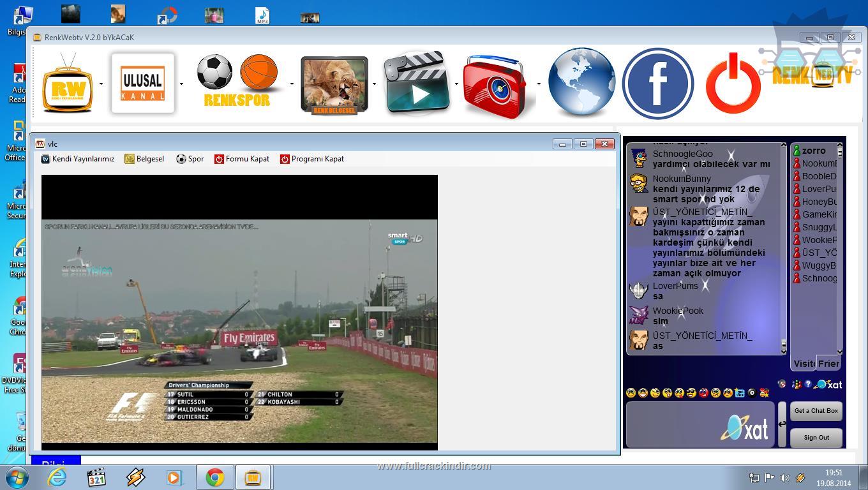Expand dropdown arrow beside RenkSpor icon
This screenshot has width=868, height=490.
click(x=292, y=84)
